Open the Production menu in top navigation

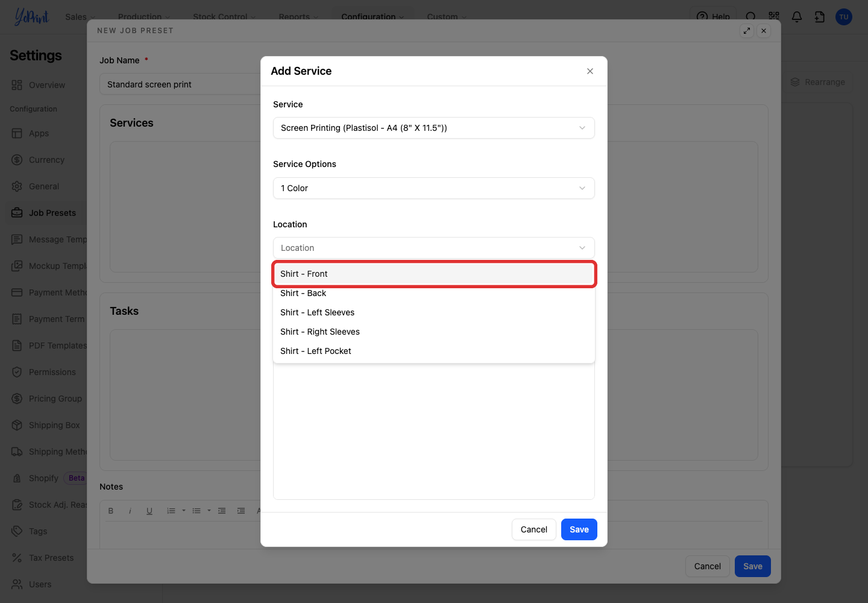[x=144, y=17]
